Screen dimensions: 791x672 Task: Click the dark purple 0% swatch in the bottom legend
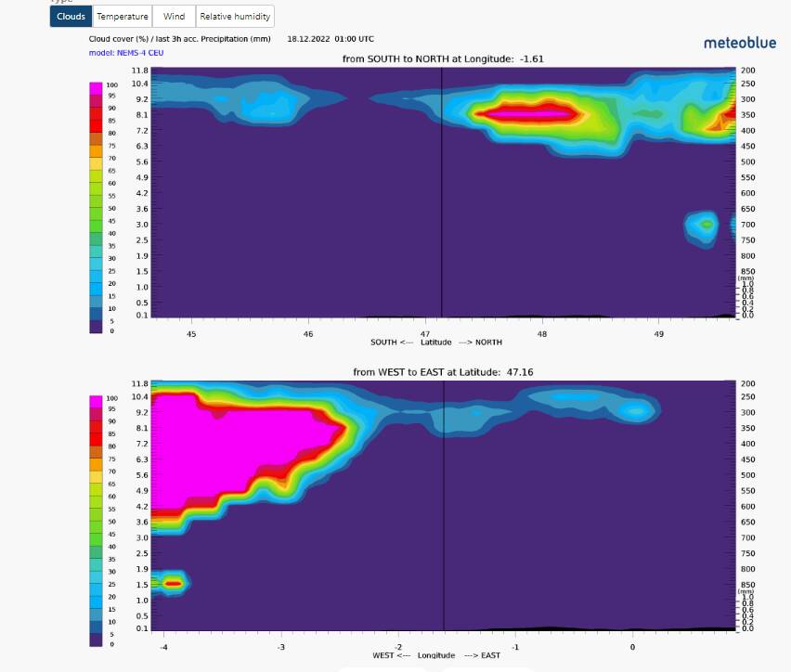pyautogui.click(x=97, y=640)
